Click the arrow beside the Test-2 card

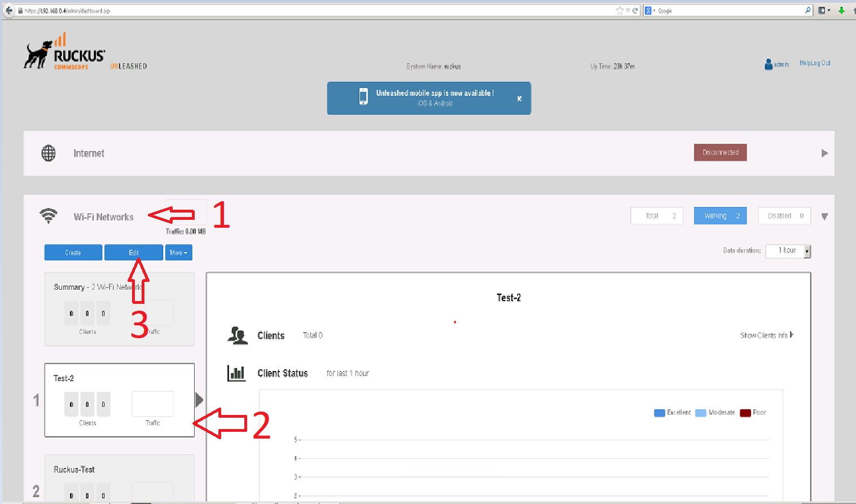point(199,400)
